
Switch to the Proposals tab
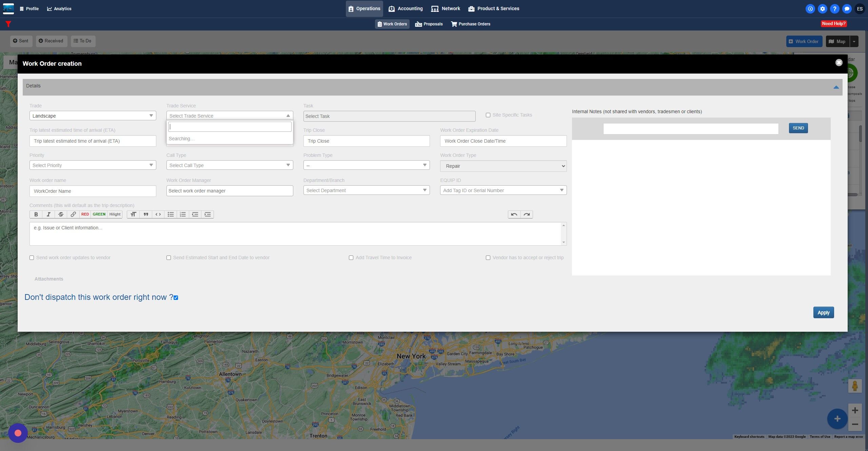click(x=429, y=24)
